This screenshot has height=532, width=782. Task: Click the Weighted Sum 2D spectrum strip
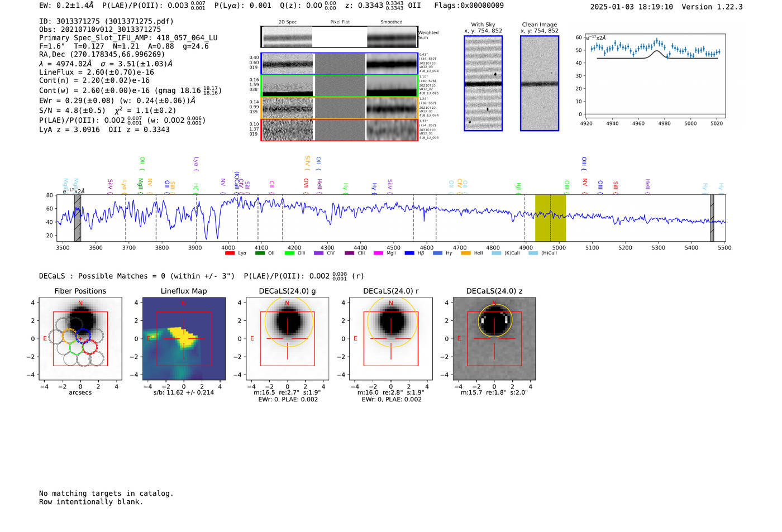pos(340,37)
